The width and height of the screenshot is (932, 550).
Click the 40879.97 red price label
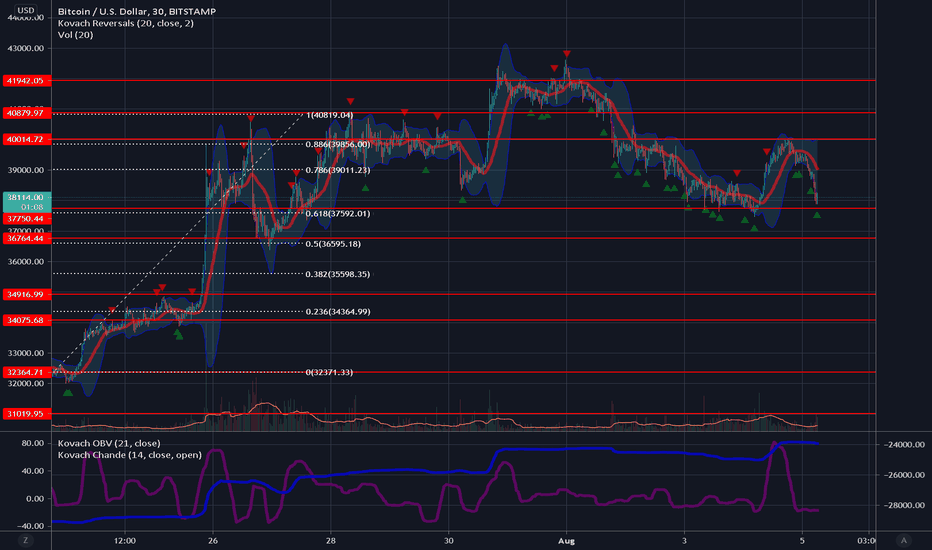(x=27, y=112)
